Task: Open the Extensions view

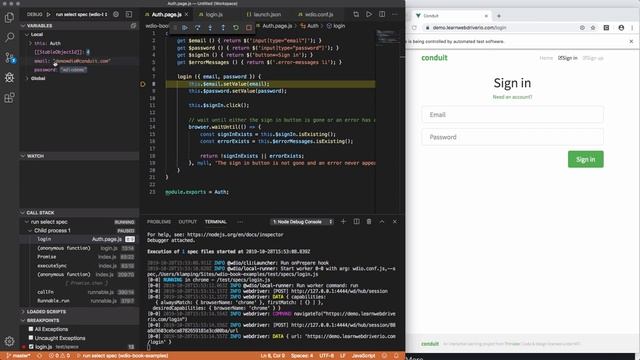Action: point(9,98)
